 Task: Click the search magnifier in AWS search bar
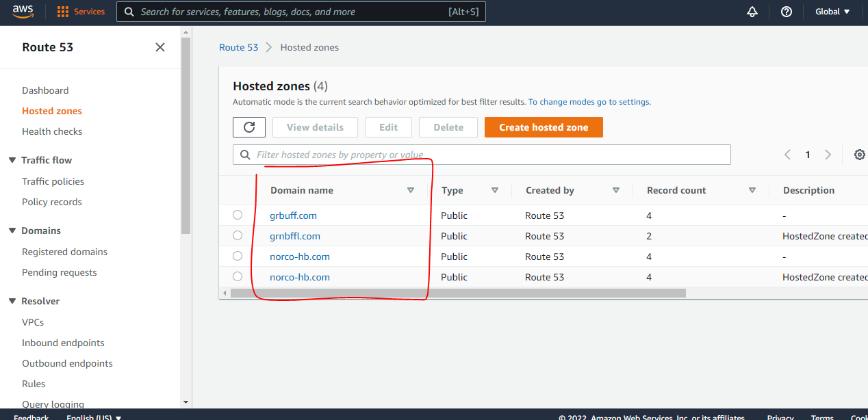pos(129,12)
